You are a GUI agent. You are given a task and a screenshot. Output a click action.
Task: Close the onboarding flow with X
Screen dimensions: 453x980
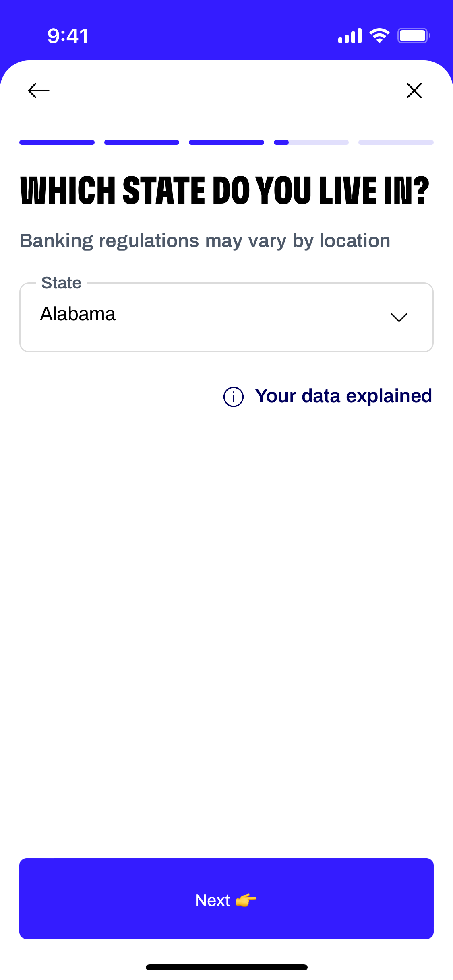[x=414, y=91]
